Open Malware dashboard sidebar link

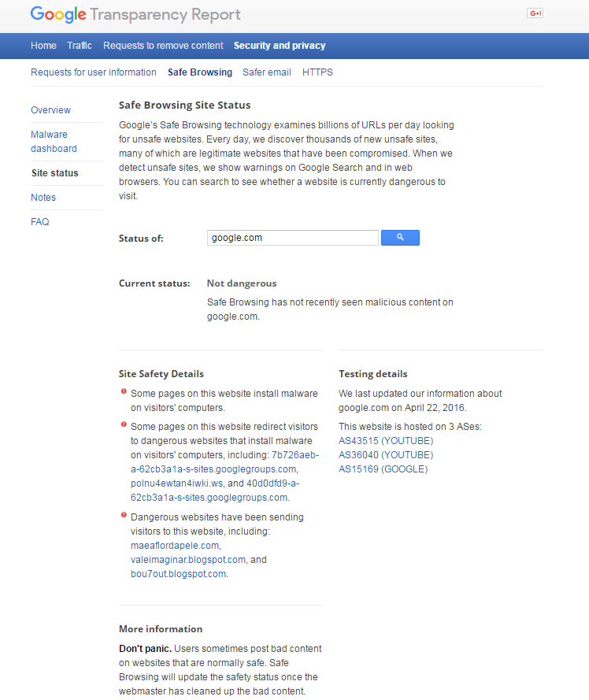coord(54,142)
